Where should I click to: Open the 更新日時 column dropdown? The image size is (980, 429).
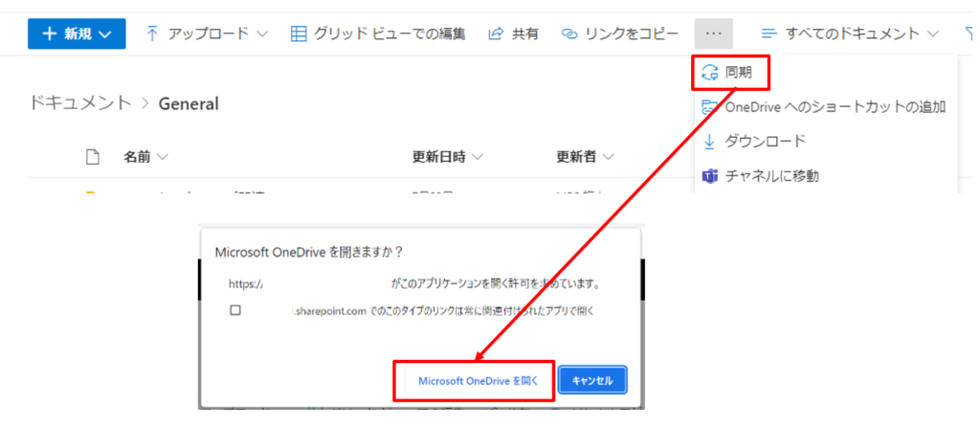pos(448,157)
